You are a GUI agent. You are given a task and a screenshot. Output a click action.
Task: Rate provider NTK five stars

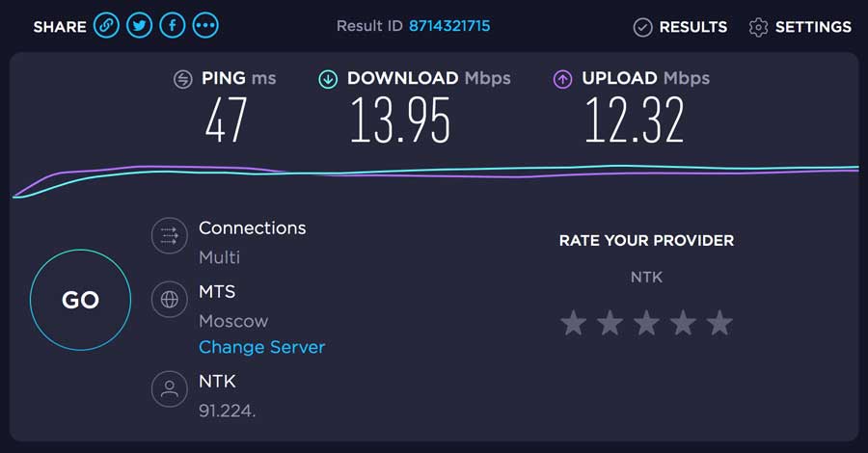tap(719, 323)
